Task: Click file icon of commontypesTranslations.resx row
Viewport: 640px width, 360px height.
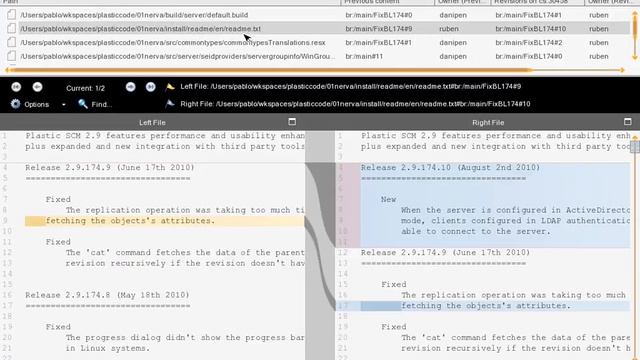Action: tap(11, 42)
